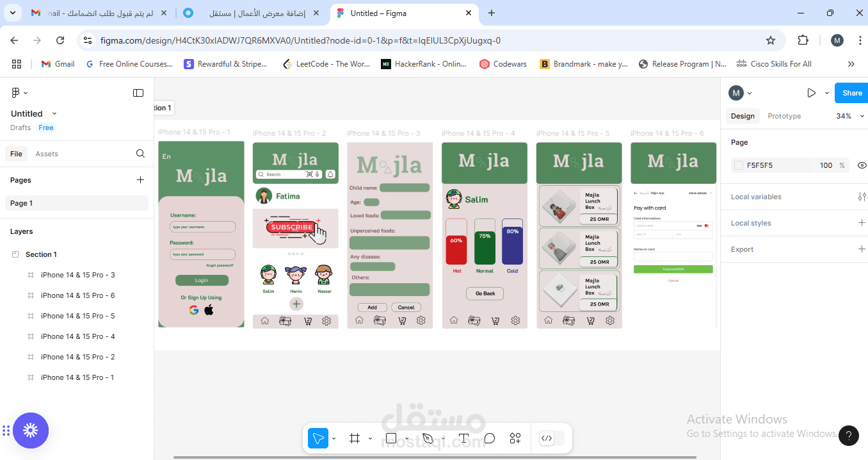Select the Frame tool
Screen dimensions: 868x460
[354, 438]
